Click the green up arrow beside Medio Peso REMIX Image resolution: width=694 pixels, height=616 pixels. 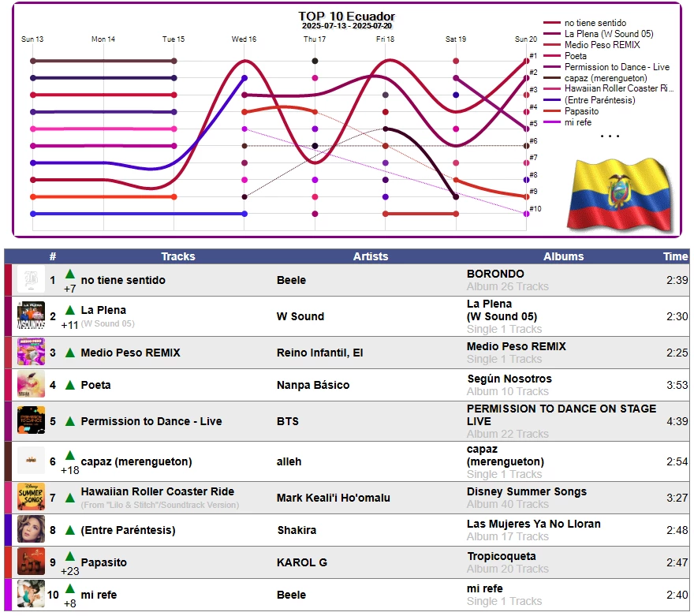coord(70,353)
